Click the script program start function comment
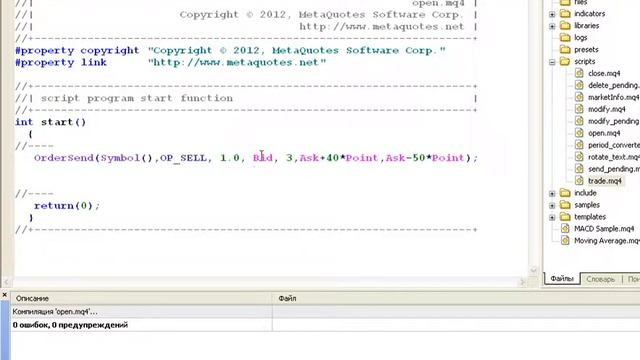The width and height of the screenshot is (640, 360). [x=137, y=98]
